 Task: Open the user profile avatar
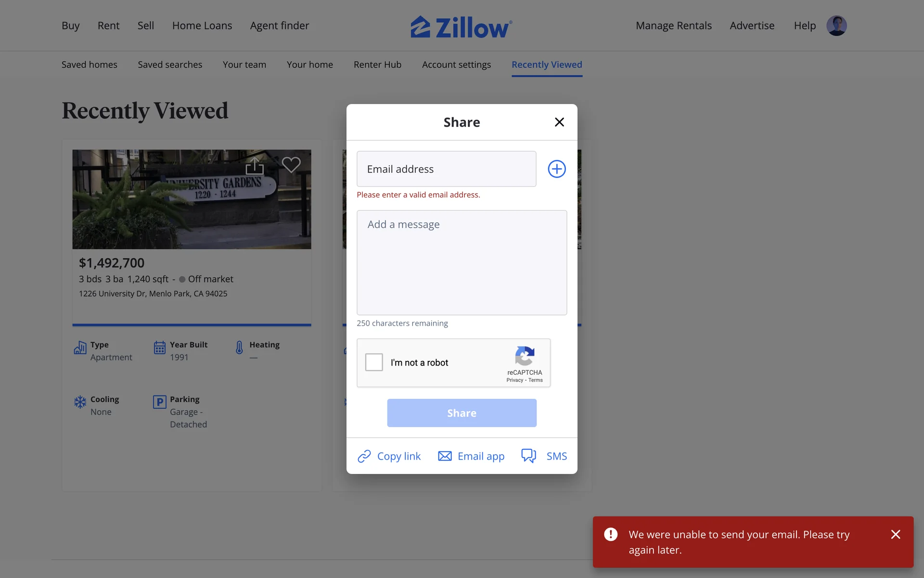click(836, 26)
